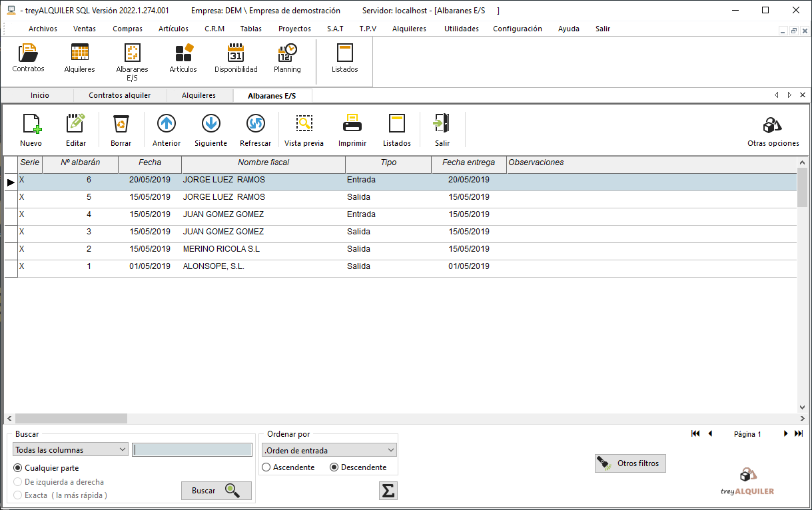
Task: Close the current tab with tab-strip X
Action: click(803, 95)
